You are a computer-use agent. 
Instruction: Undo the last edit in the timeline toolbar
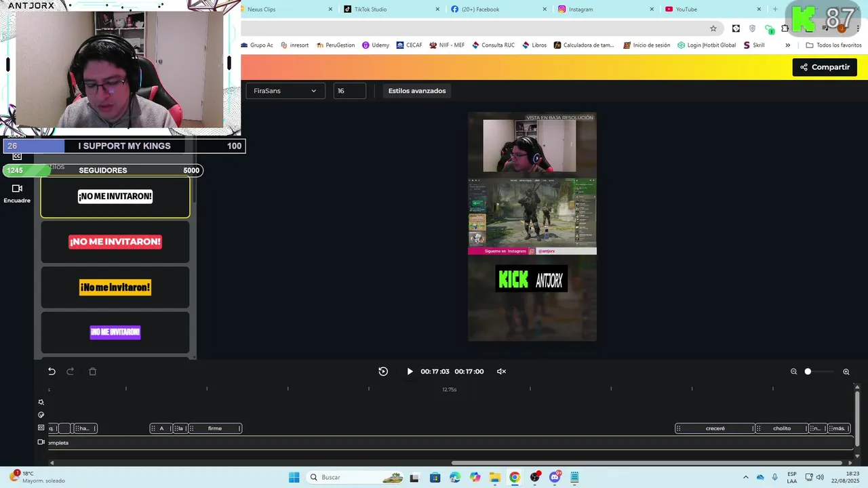tap(52, 371)
